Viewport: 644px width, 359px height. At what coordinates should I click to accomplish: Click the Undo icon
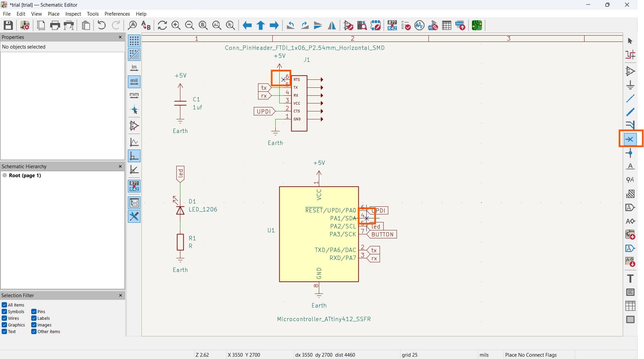pyautogui.click(x=102, y=25)
